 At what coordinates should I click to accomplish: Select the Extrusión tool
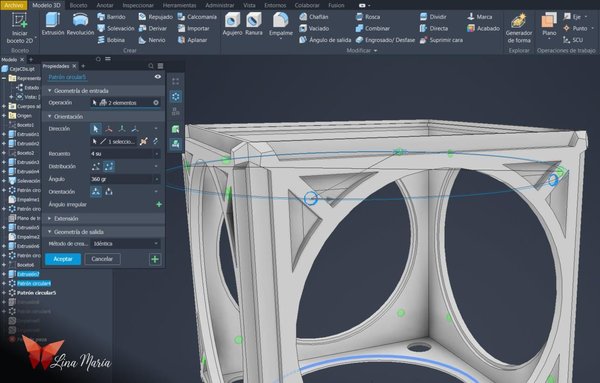(x=53, y=24)
